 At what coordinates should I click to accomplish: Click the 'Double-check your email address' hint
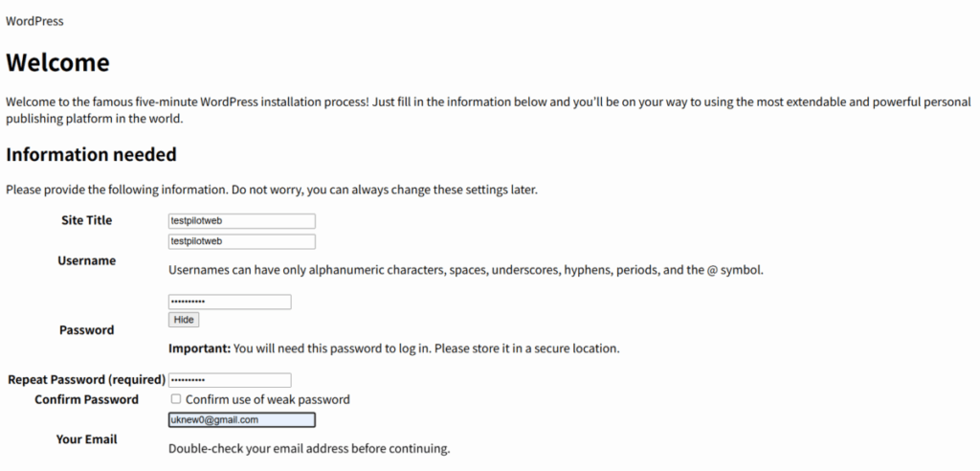pos(308,448)
